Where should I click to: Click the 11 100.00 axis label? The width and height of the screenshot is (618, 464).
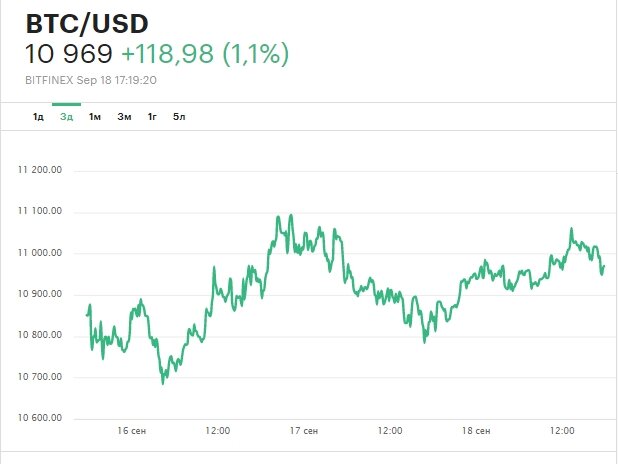tap(40, 211)
